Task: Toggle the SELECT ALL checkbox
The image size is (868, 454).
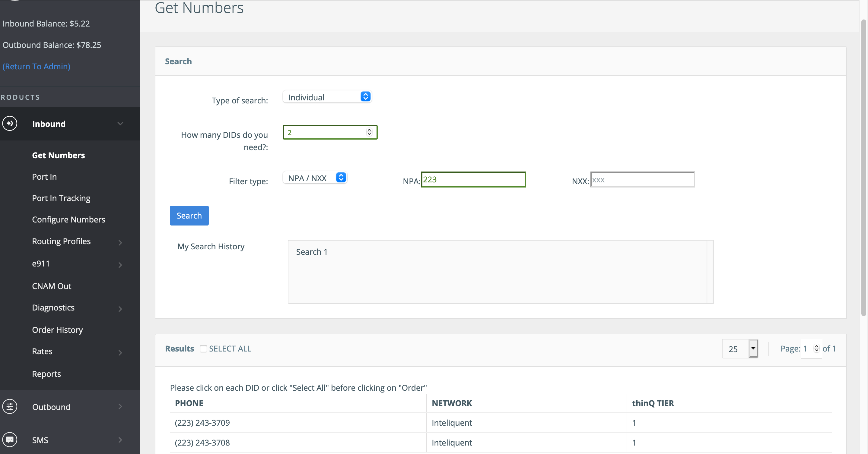Action: tap(203, 348)
